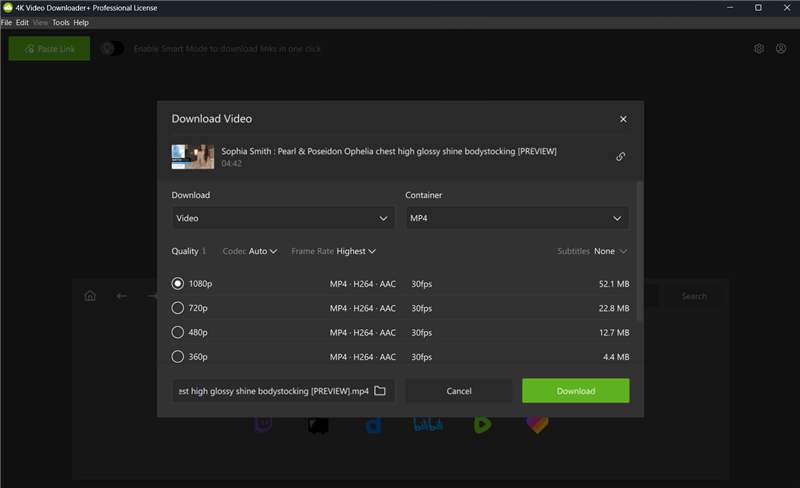Open the File menu
This screenshot has width=800, height=488.
pyautogui.click(x=6, y=22)
